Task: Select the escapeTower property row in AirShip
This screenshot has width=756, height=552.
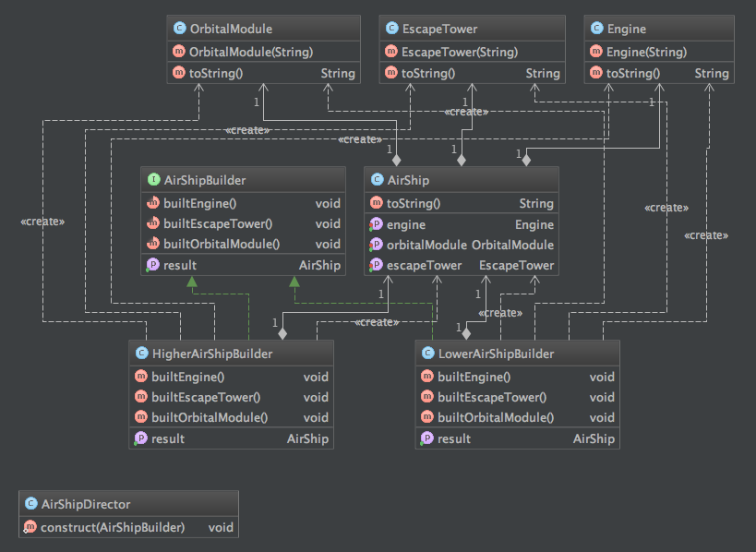Action: [x=462, y=266]
